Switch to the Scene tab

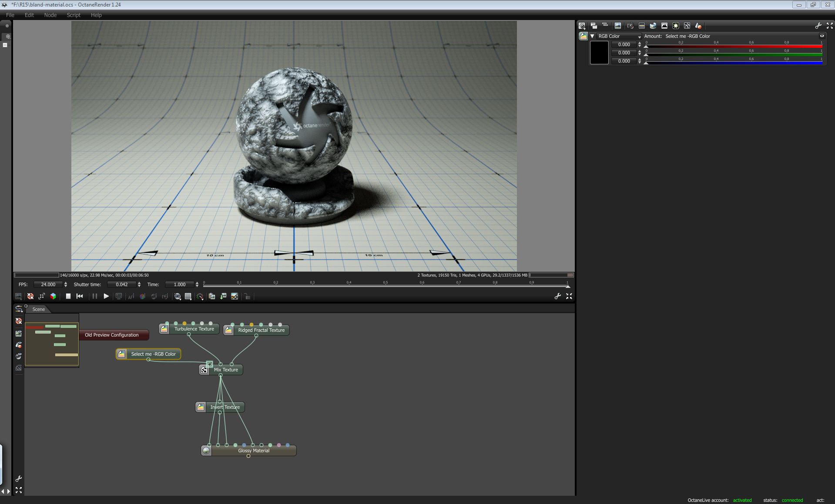(39, 309)
